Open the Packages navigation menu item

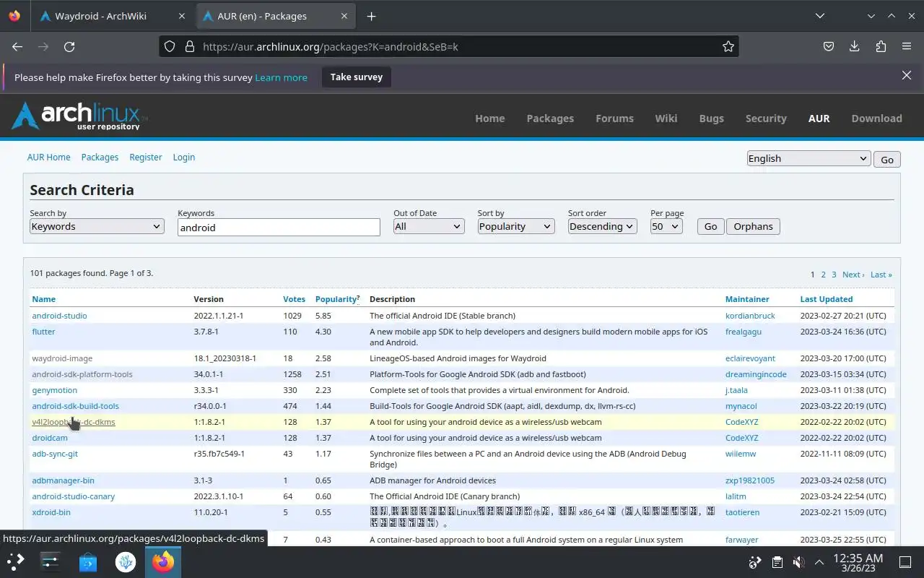point(550,118)
